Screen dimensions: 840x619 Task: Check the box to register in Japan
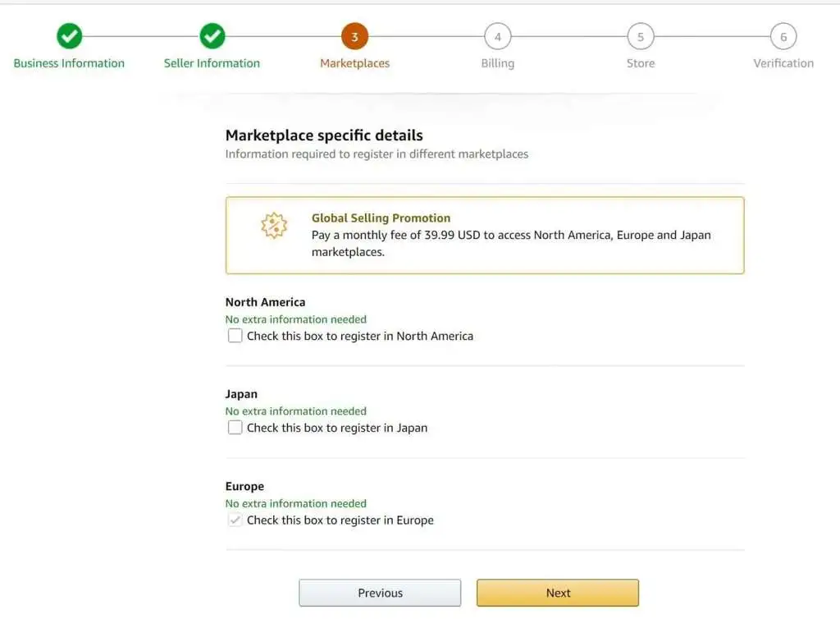[x=235, y=427]
